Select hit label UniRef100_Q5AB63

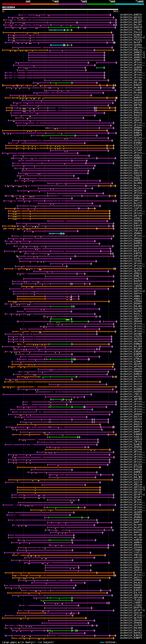click(131, 233)
